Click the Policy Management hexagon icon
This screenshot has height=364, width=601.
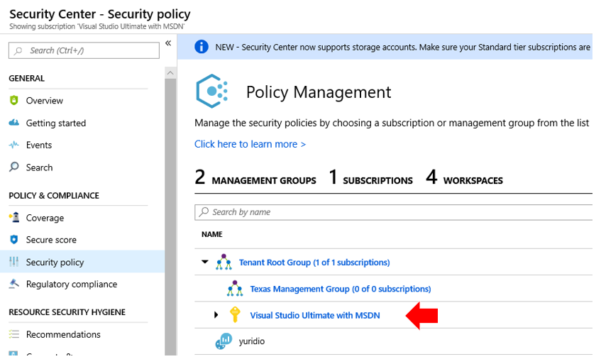tap(212, 92)
